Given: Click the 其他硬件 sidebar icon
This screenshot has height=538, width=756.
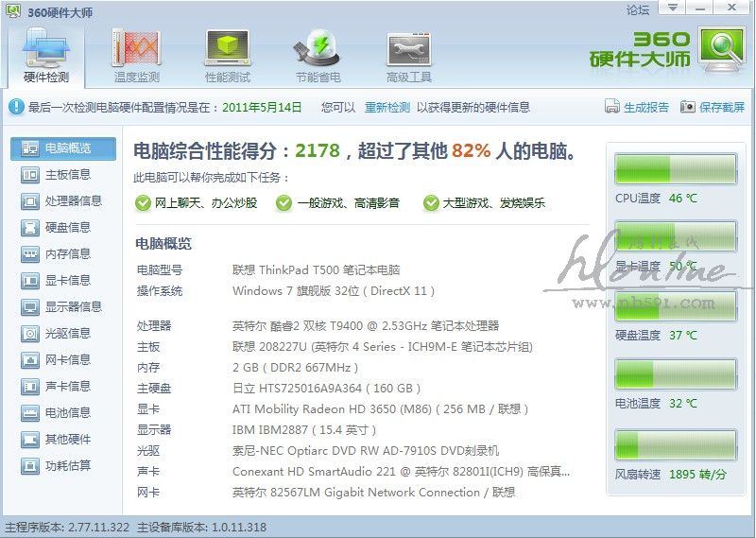Looking at the screenshot, I should click(x=30, y=440).
